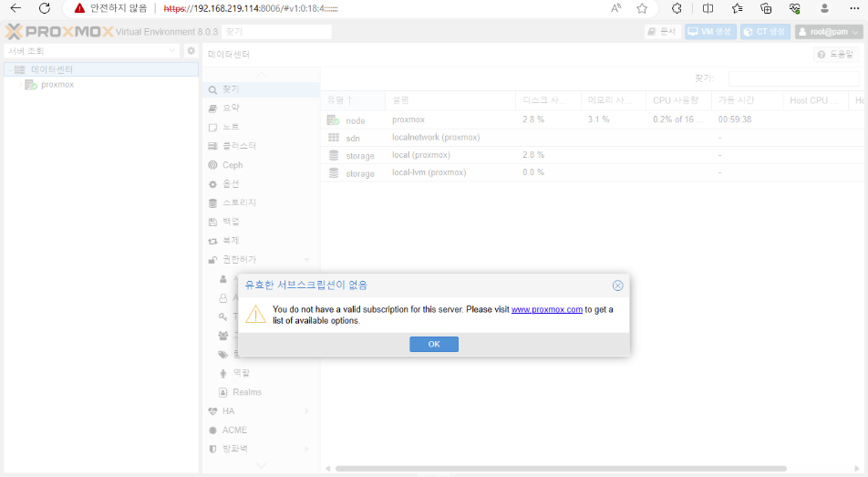Click the Users person icon in permissions
Viewport: 868px width, 477px height.
tap(223, 279)
